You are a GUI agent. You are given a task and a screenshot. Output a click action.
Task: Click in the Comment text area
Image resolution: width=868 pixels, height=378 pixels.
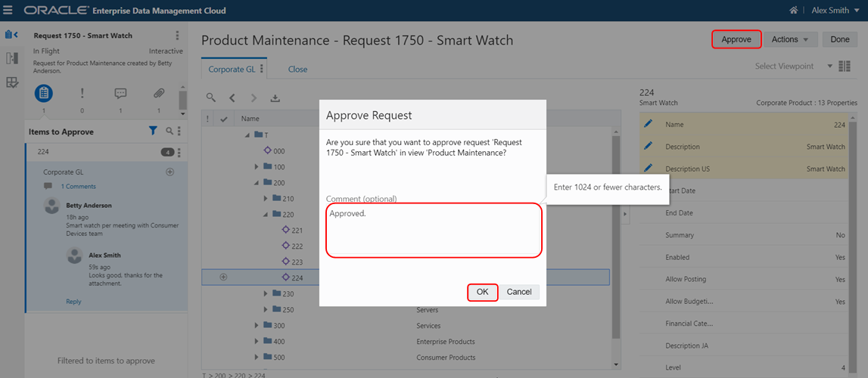(x=434, y=230)
